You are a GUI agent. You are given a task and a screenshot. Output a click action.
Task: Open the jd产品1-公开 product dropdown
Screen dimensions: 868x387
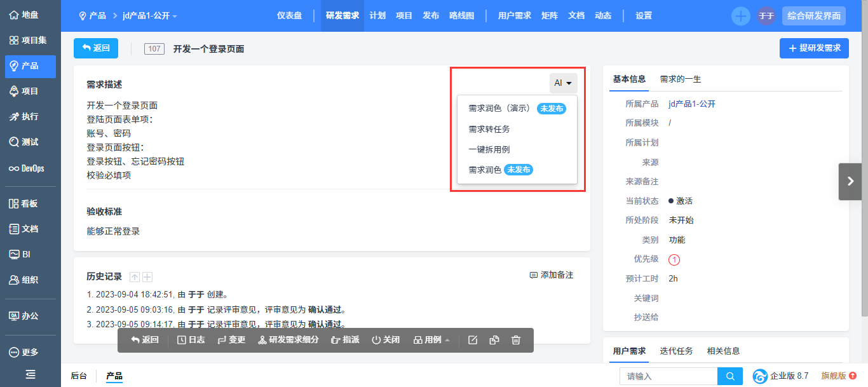[150, 16]
